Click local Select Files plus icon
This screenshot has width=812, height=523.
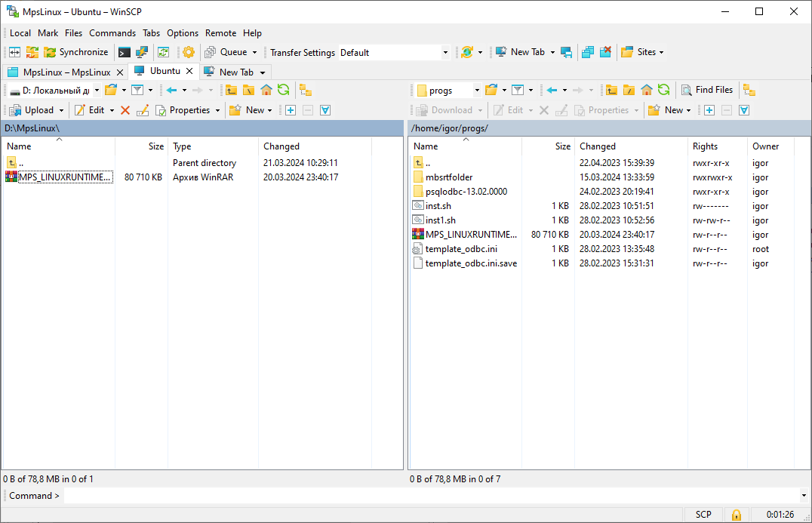coord(291,110)
